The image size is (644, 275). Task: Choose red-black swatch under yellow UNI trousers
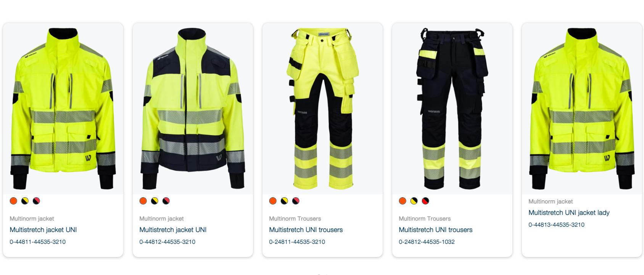click(296, 201)
